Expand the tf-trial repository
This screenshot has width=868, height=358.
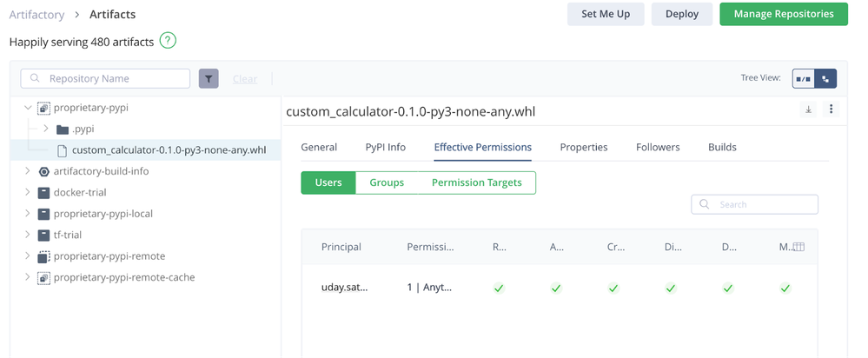click(28, 235)
